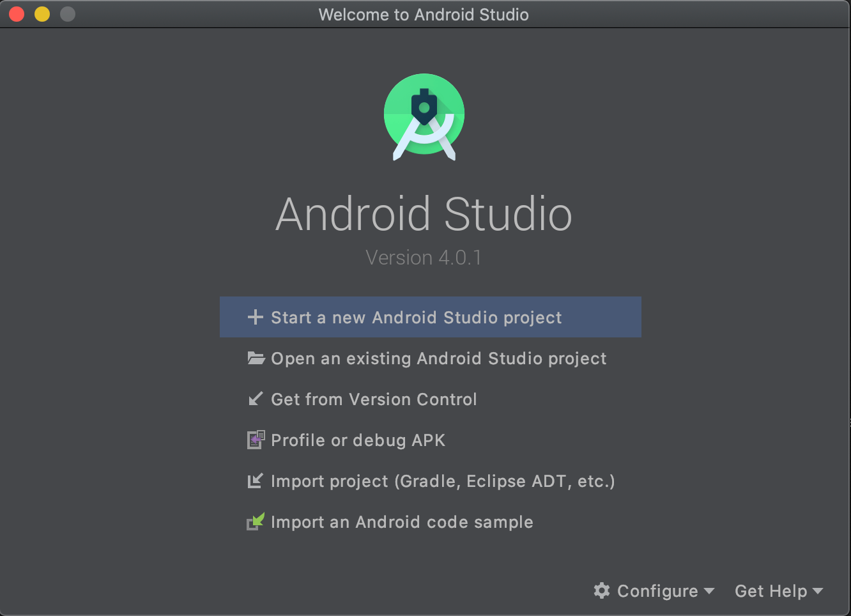The image size is (851, 616).
Task: Click the plus icon for new project
Action: (x=256, y=317)
